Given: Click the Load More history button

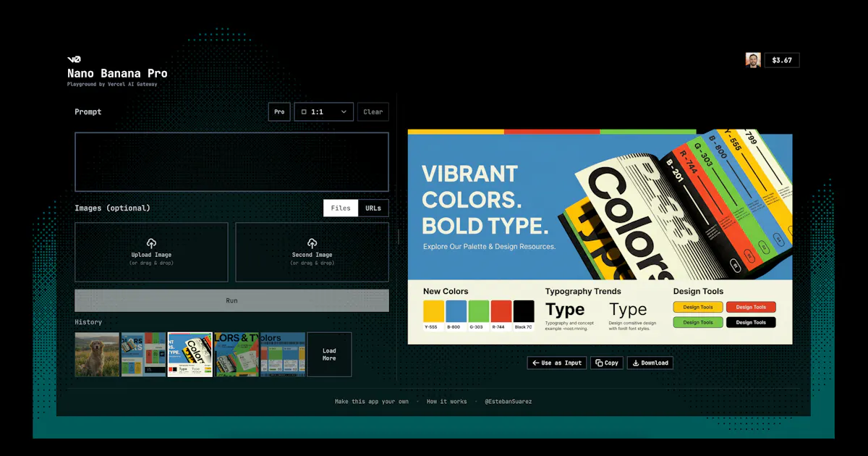Looking at the screenshot, I should click(329, 355).
